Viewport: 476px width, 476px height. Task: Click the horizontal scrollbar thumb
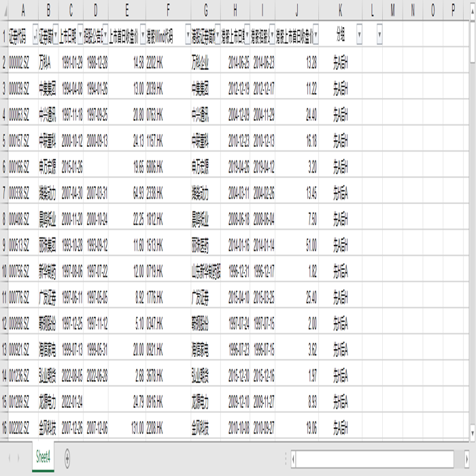[375, 459]
